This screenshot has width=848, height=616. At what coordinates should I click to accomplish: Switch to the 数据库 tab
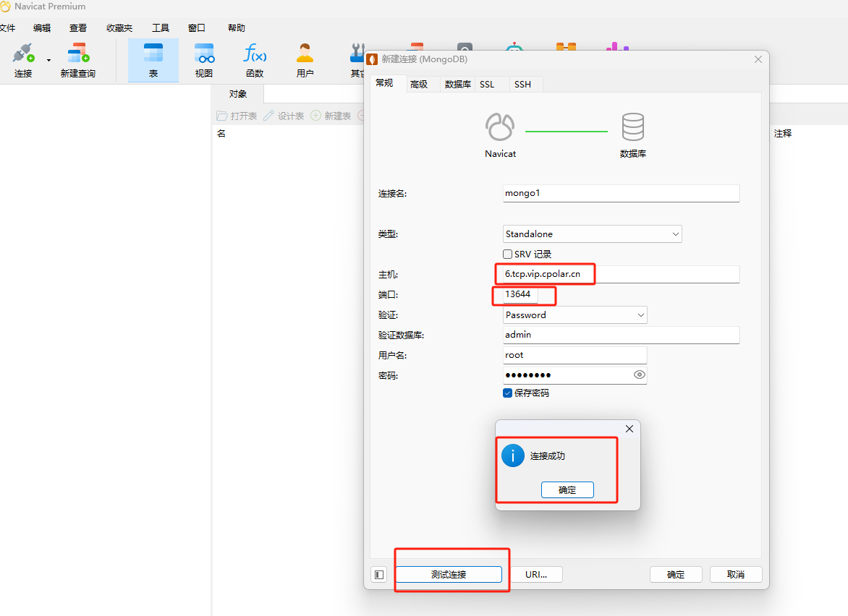pos(457,85)
